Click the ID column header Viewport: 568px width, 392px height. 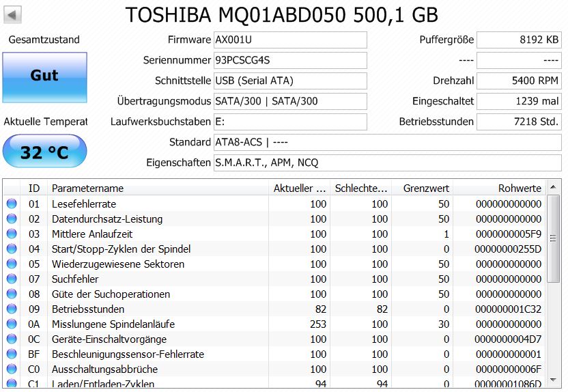coord(34,188)
